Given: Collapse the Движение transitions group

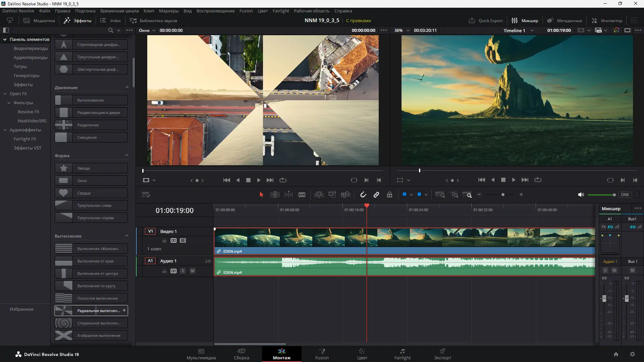Looking at the screenshot, I should (x=127, y=87).
